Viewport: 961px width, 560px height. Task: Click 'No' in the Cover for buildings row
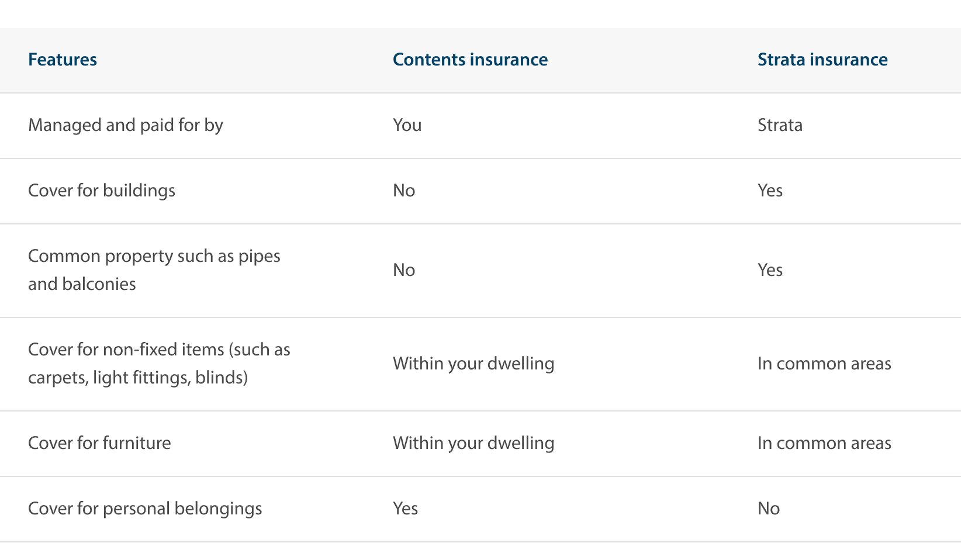coord(404,191)
